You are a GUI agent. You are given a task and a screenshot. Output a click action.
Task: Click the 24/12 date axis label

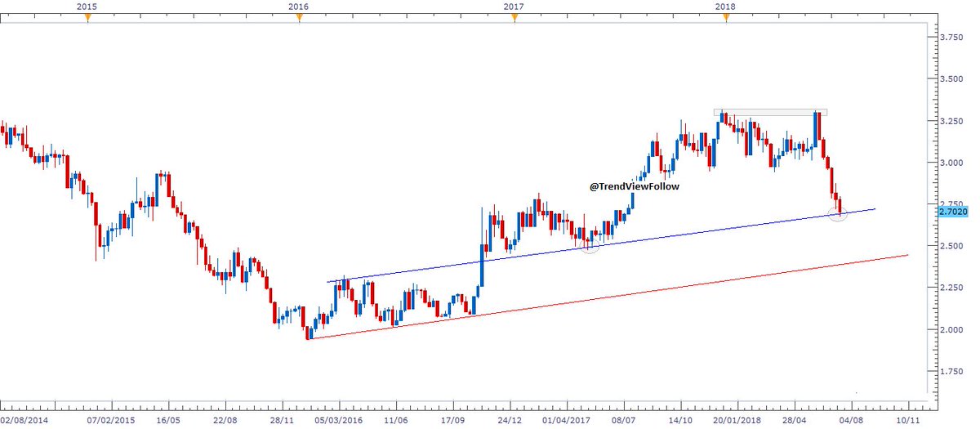[510, 420]
